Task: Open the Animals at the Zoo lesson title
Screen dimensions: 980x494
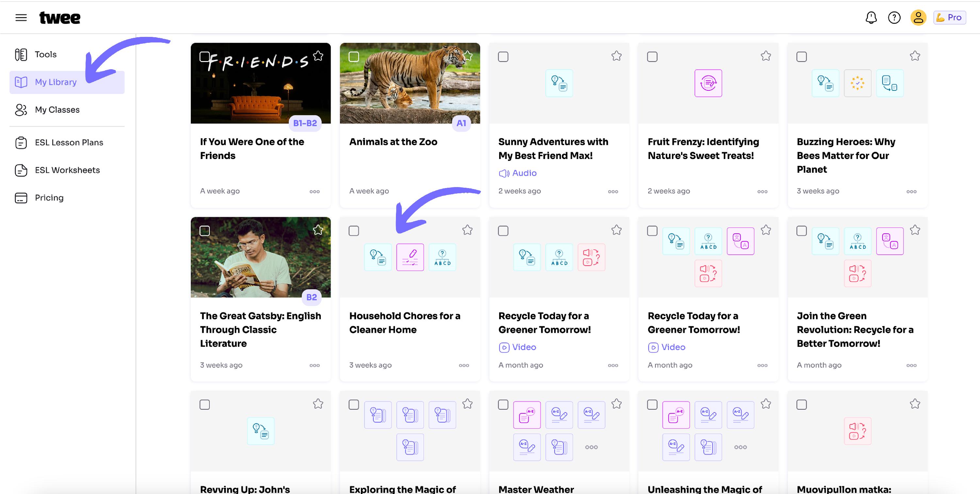Action: (x=393, y=142)
